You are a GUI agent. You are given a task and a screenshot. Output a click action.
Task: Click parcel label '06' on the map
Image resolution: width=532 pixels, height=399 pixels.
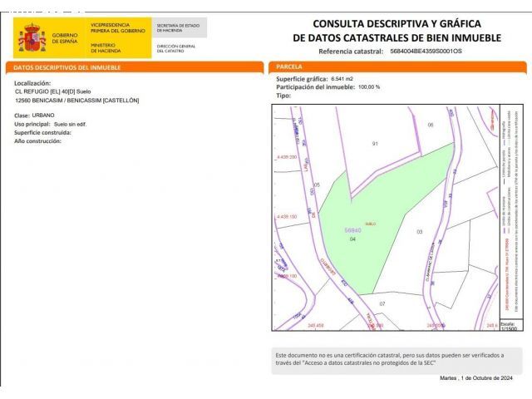pyautogui.click(x=431, y=126)
